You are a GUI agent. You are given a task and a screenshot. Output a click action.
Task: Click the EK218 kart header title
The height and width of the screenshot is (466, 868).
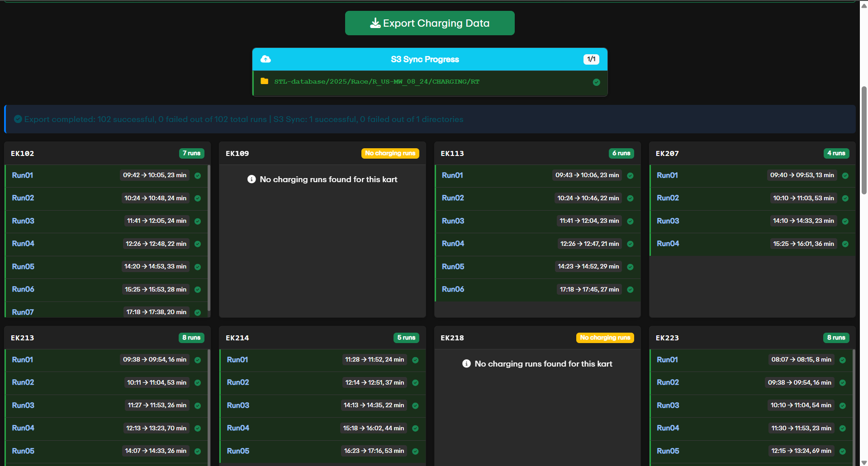click(452, 338)
